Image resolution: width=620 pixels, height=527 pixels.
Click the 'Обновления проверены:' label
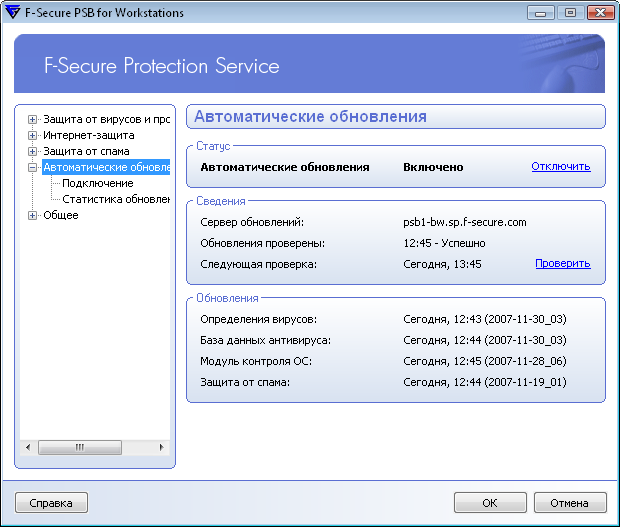click(263, 243)
